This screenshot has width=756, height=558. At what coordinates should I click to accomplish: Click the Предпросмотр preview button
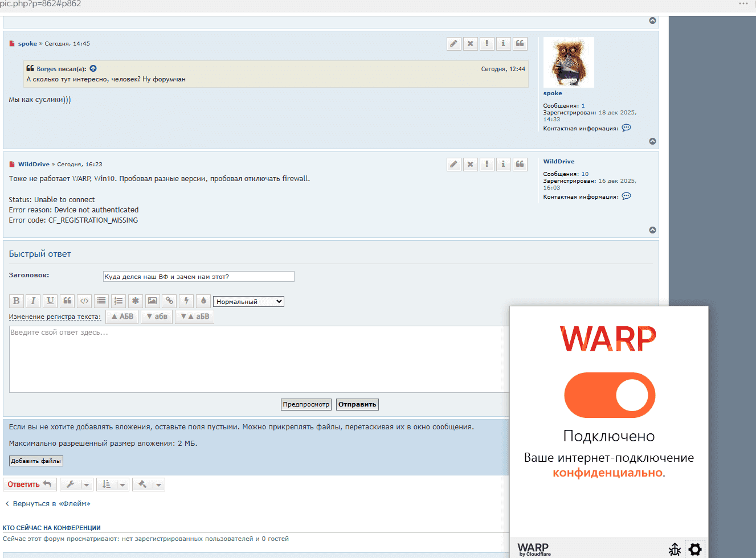306,404
